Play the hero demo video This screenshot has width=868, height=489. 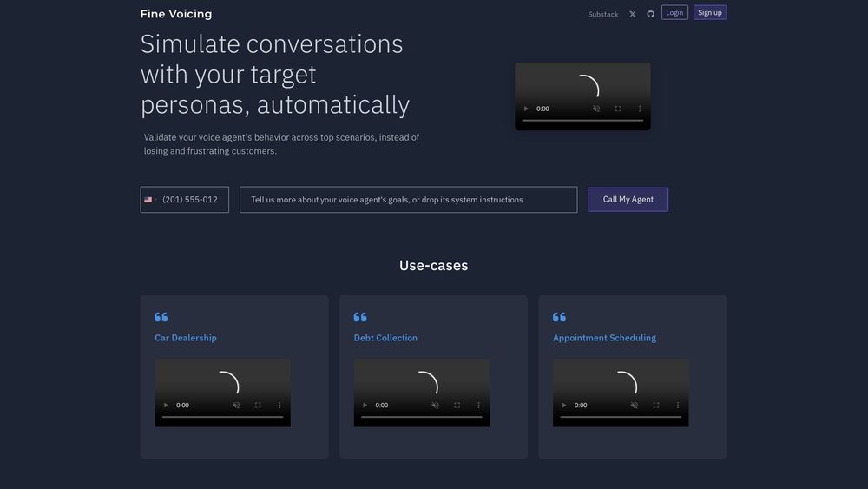[526, 109]
